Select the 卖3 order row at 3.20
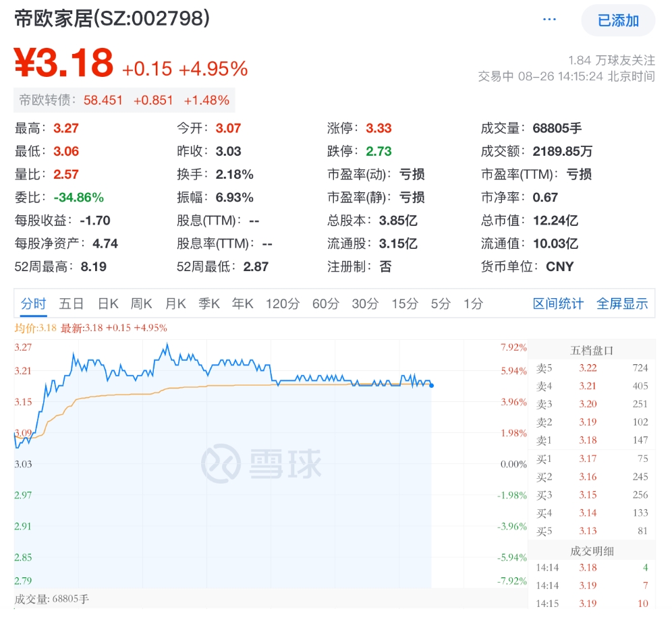Image resolution: width=672 pixels, height=634 pixels. coord(592,404)
